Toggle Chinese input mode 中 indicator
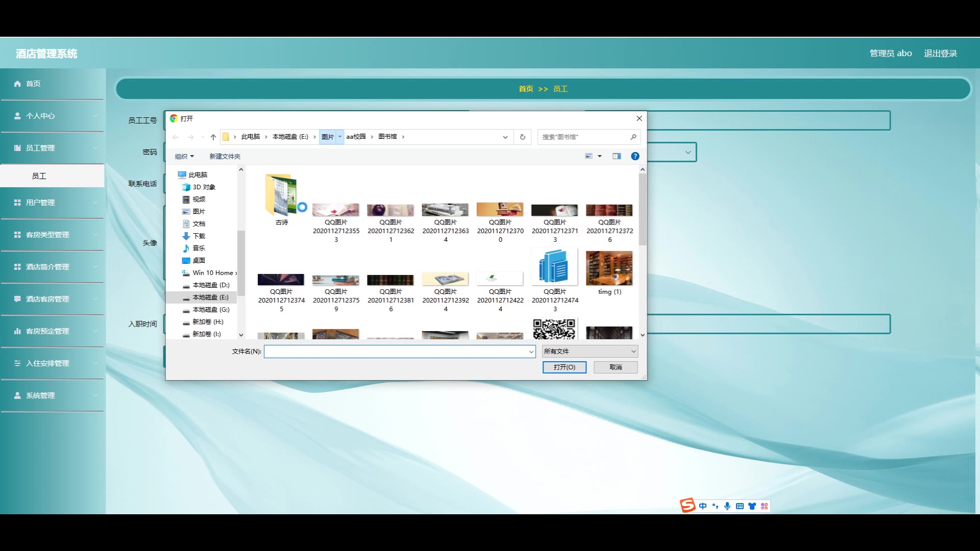The image size is (980, 551). tap(703, 506)
